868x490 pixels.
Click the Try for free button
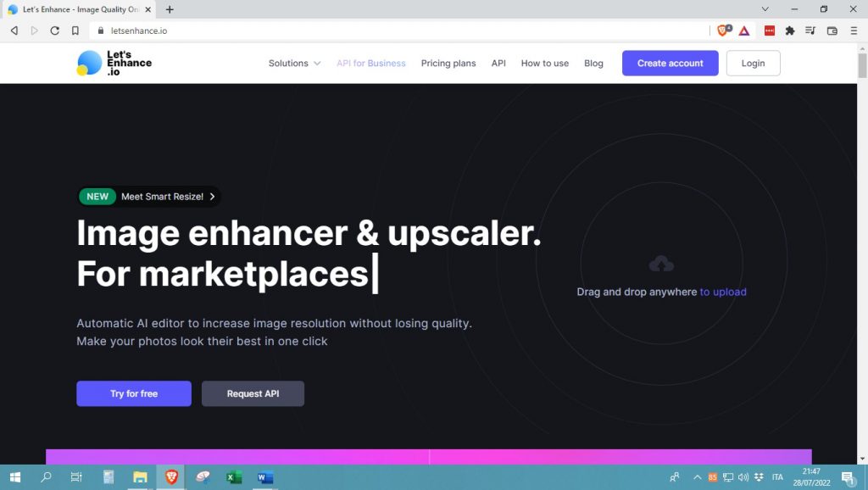point(134,393)
